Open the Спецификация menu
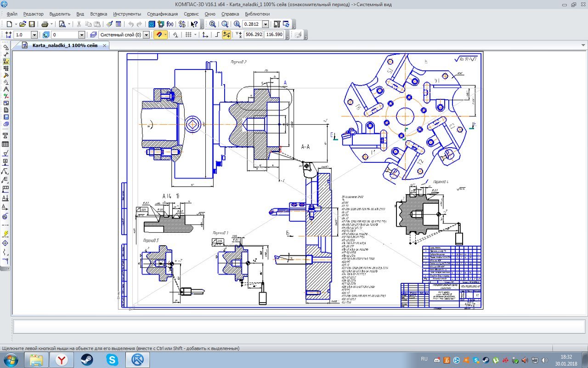The height and width of the screenshot is (368, 588). 162,14
